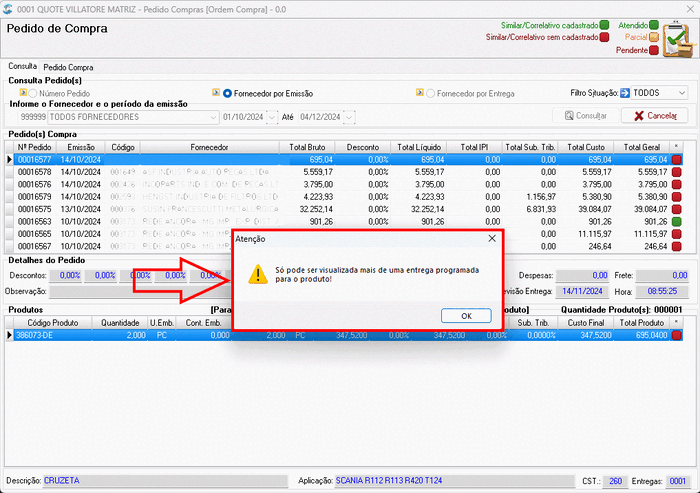Select Número Pedido radio option

pos(33,94)
